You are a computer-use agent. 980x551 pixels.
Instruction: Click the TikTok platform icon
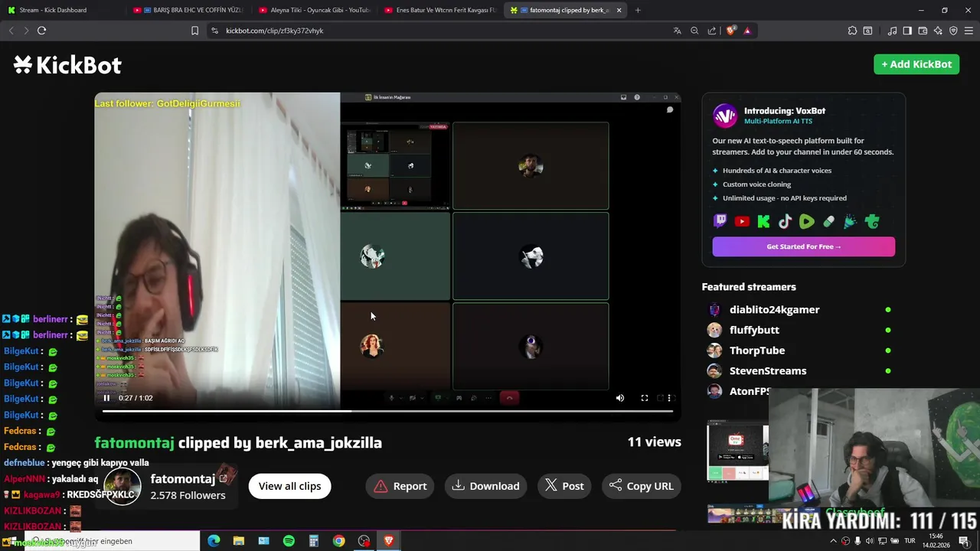click(x=785, y=222)
